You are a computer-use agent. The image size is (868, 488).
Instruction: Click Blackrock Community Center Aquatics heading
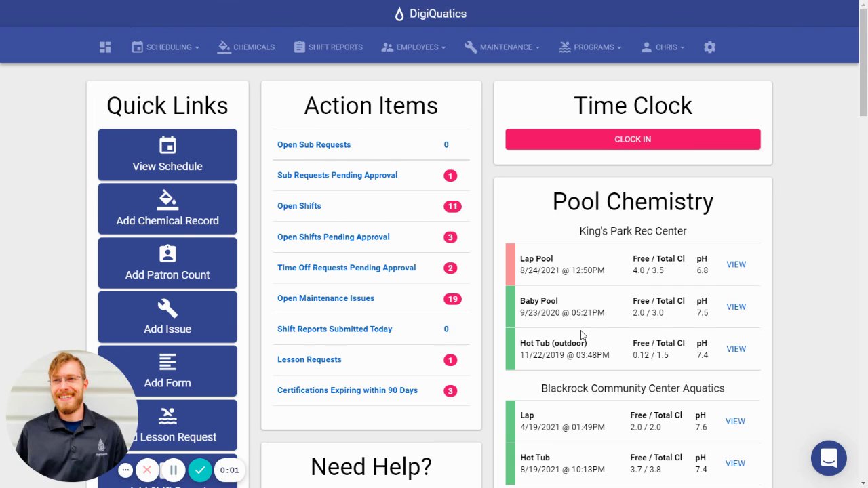[633, 388]
